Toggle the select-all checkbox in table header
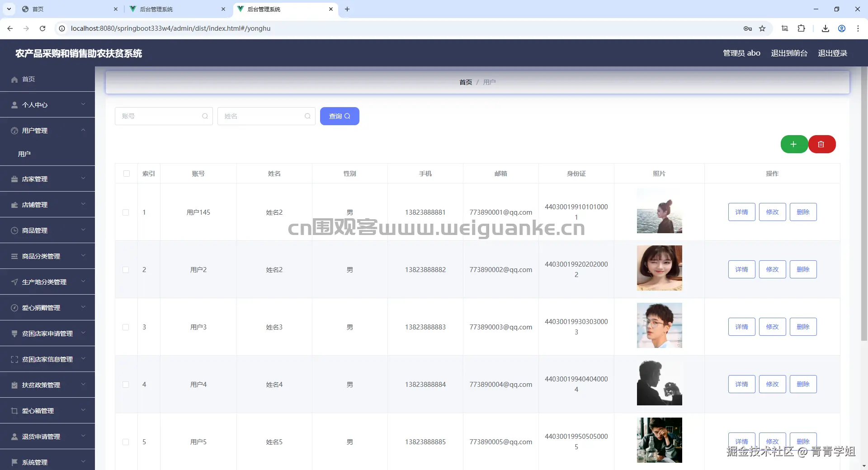The height and width of the screenshot is (470, 868). [x=127, y=174]
